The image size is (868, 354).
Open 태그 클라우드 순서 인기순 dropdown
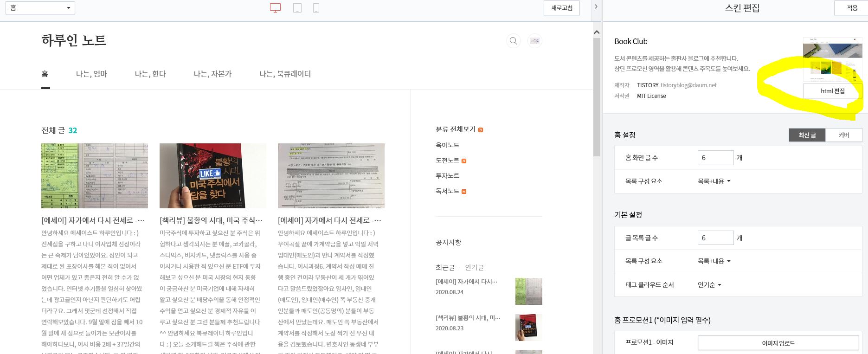point(709,285)
